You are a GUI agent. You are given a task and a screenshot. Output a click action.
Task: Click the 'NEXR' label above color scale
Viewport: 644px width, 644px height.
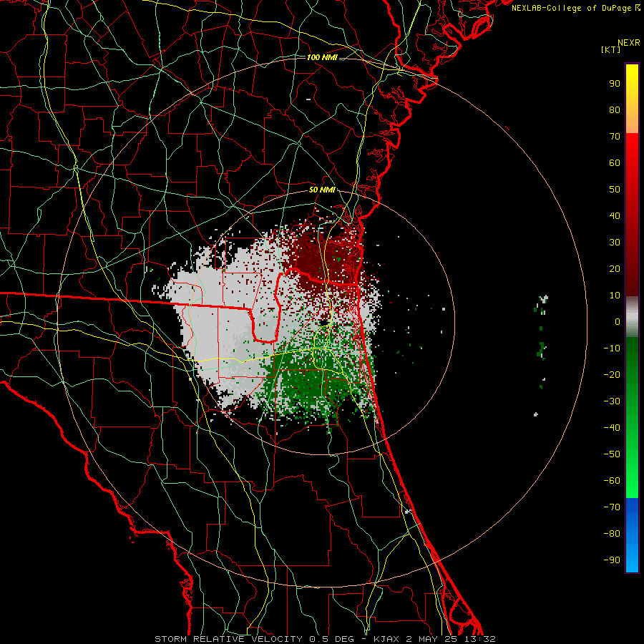pyautogui.click(x=629, y=43)
